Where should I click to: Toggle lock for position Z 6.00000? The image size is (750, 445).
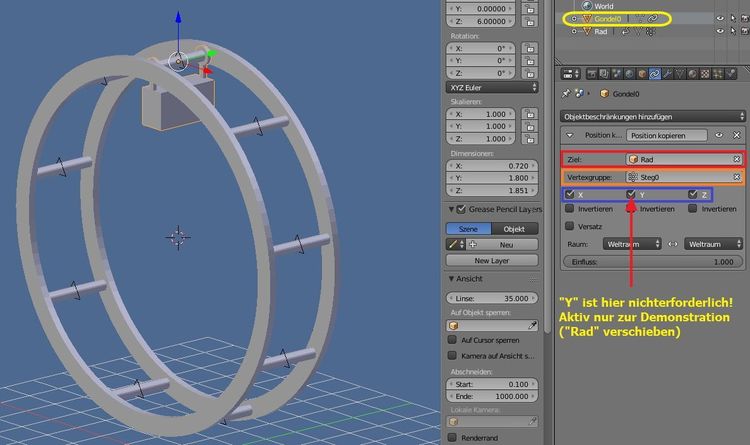(x=529, y=22)
